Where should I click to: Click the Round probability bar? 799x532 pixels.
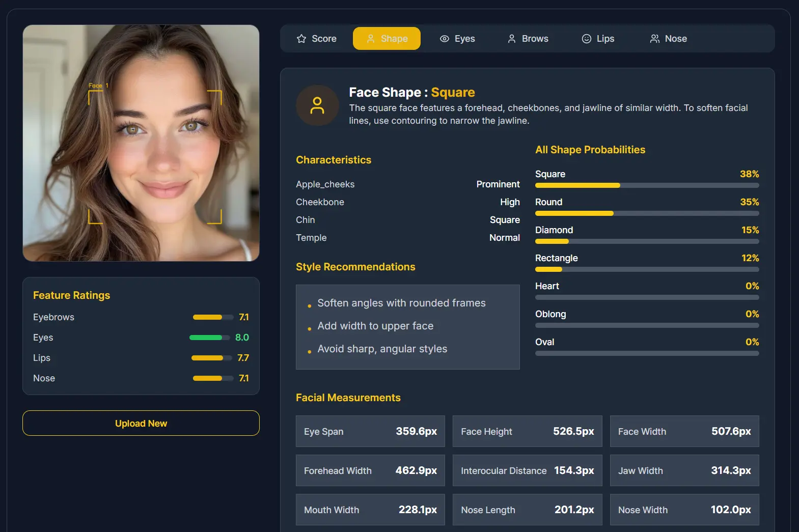647,213
